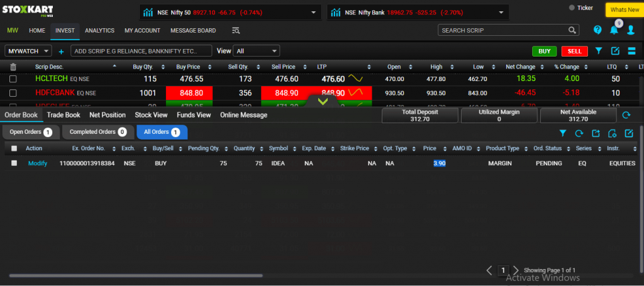Open the ANALYTICS menu
Screen dimensions: 644x286
point(99,30)
